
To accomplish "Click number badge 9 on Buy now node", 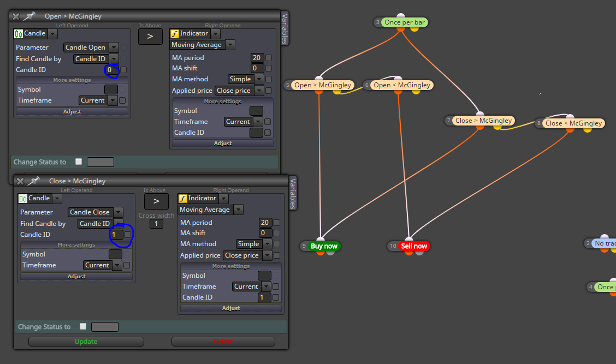I will 304,246.
